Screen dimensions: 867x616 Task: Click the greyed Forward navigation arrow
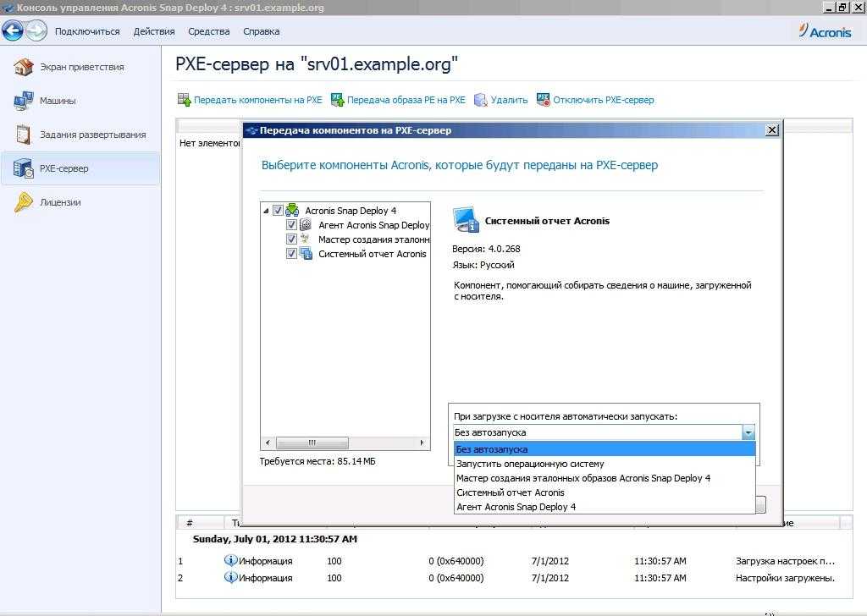click(x=36, y=31)
